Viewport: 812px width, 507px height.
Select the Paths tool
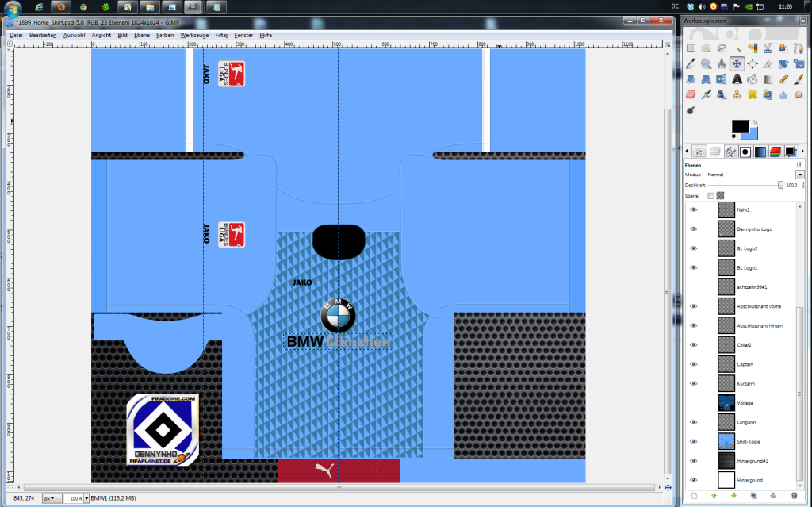(799, 48)
